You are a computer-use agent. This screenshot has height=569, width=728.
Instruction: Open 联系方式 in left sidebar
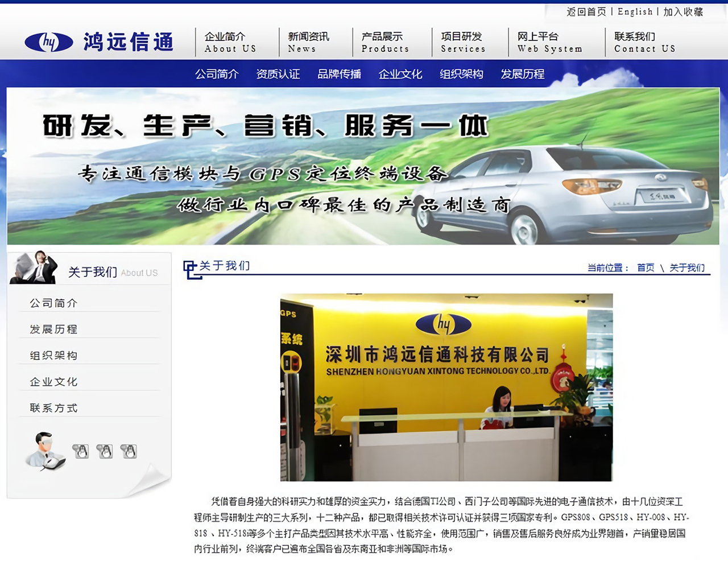pyautogui.click(x=53, y=408)
